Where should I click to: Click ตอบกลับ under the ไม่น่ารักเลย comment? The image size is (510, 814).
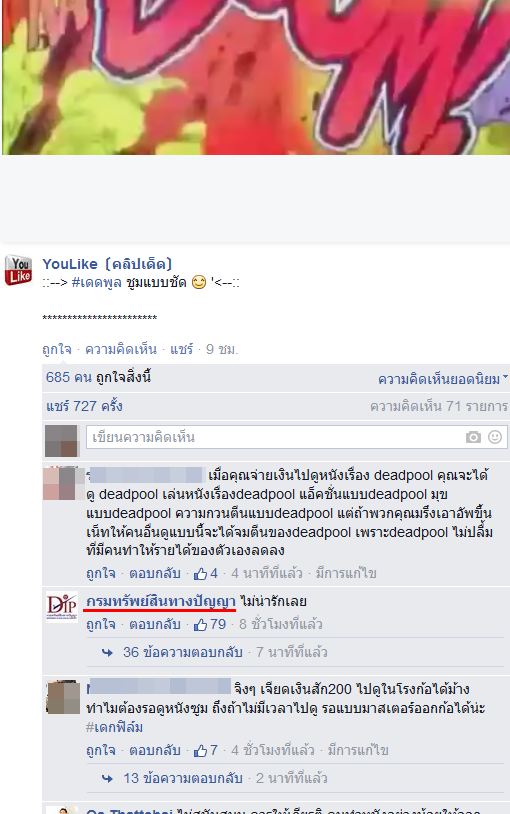[155, 624]
